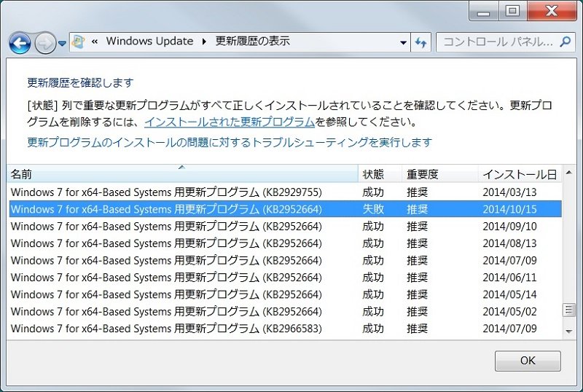Image resolution: width=583 pixels, height=392 pixels.
Task: Expand the double-chevron breadcrumb overflow
Action: coord(95,42)
